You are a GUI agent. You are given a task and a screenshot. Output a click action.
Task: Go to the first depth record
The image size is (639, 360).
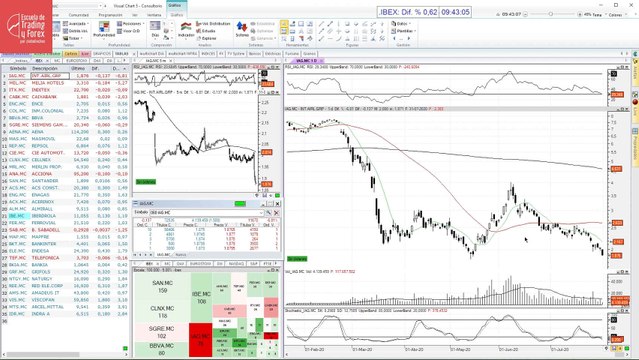(136, 254)
